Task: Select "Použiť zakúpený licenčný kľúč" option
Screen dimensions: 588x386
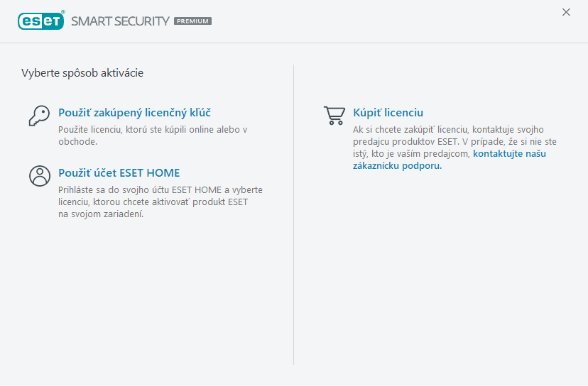Action: pos(134,113)
